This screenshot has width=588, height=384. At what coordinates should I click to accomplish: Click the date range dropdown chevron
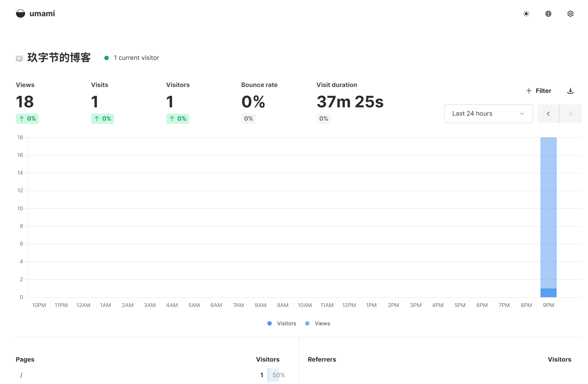pos(522,114)
